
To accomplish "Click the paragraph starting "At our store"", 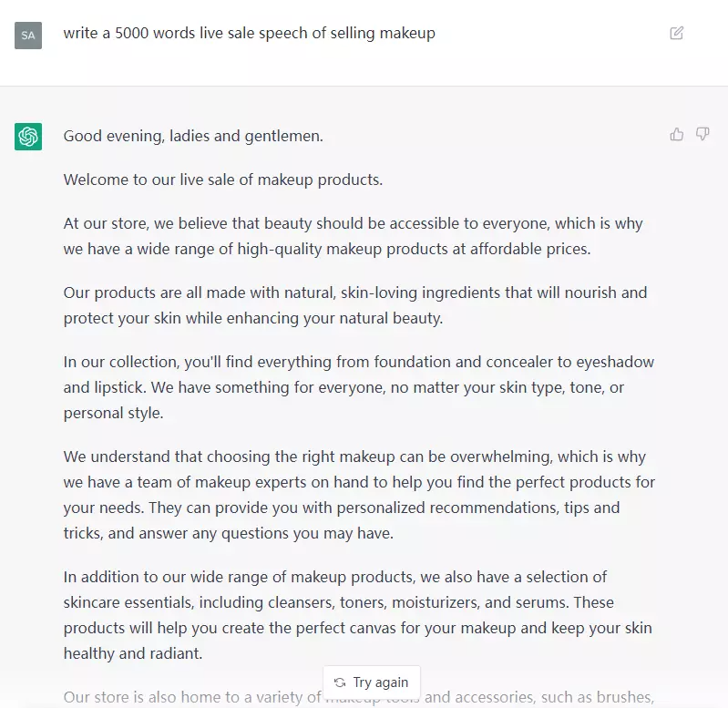I will point(355,235).
